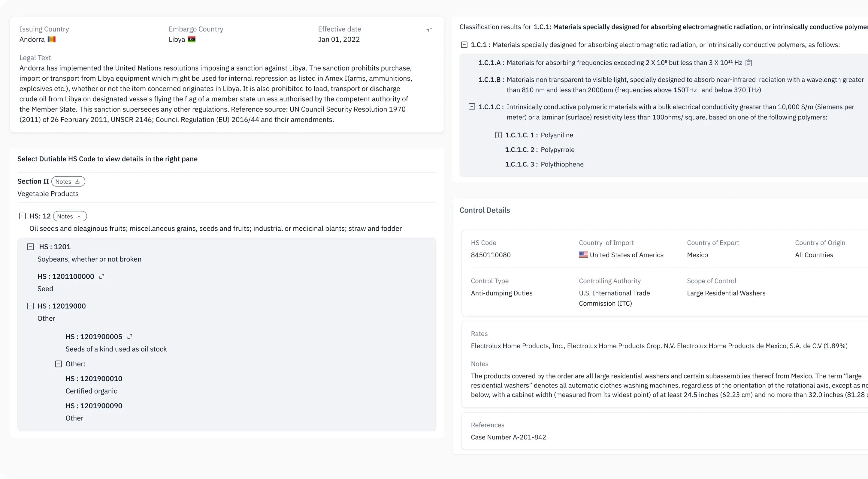The width and height of the screenshot is (868, 479).
Task: Open notes icon beside 1.C.1.A entry
Action: [749, 63]
